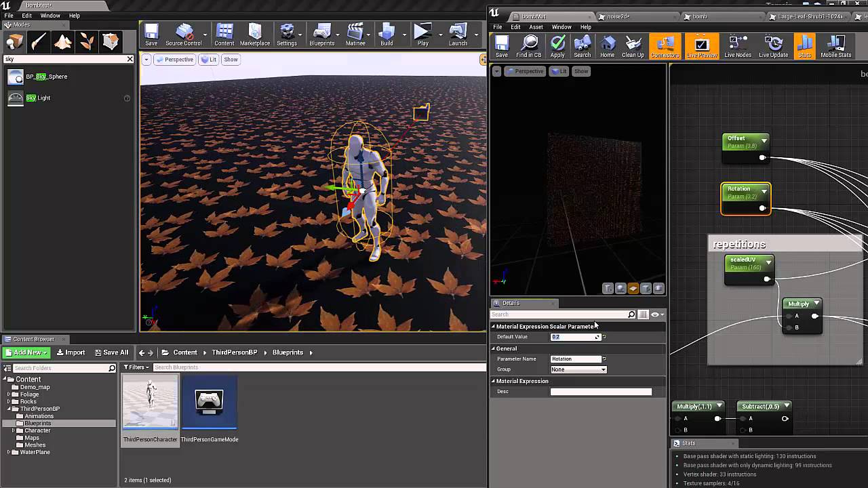Click the Import button in Content Browser
Screen dimensions: 868x488
point(71,352)
